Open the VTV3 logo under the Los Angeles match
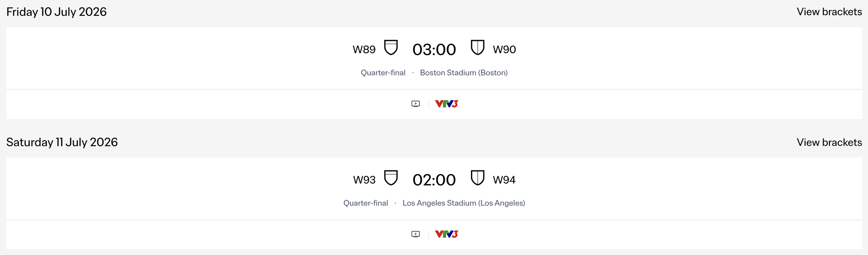Viewport: 868px width, 255px height. pyautogui.click(x=446, y=234)
